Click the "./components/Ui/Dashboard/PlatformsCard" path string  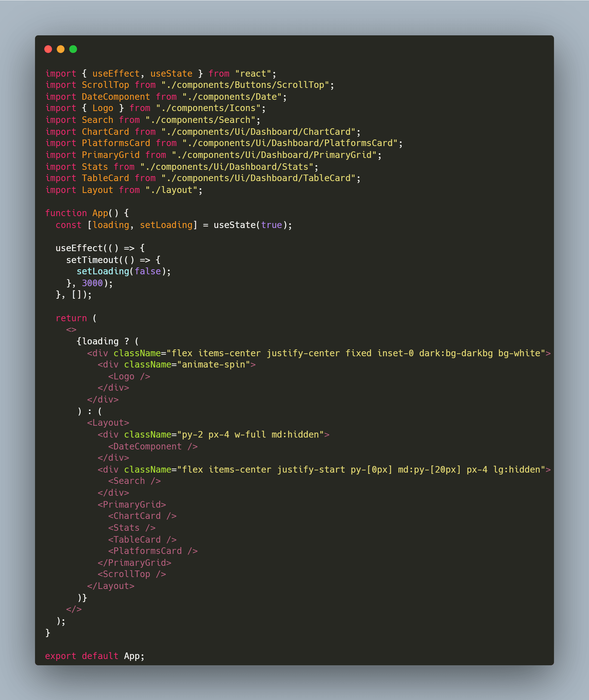290,143
